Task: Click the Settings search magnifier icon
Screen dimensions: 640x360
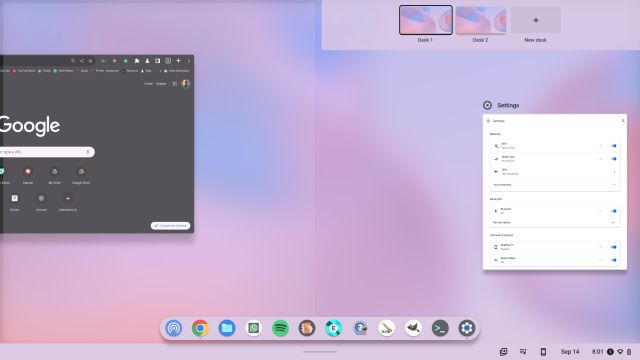Action: point(623,121)
